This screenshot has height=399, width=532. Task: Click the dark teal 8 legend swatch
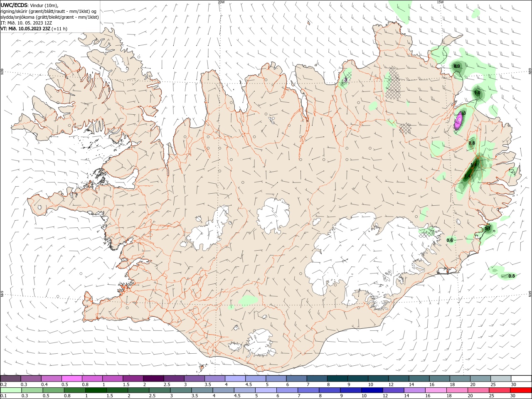pyautogui.click(x=337, y=379)
